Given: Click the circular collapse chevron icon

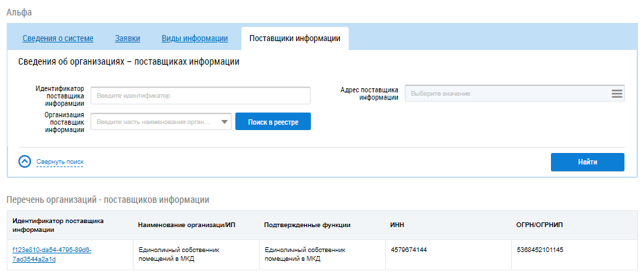Looking at the screenshot, I should click(x=25, y=162).
